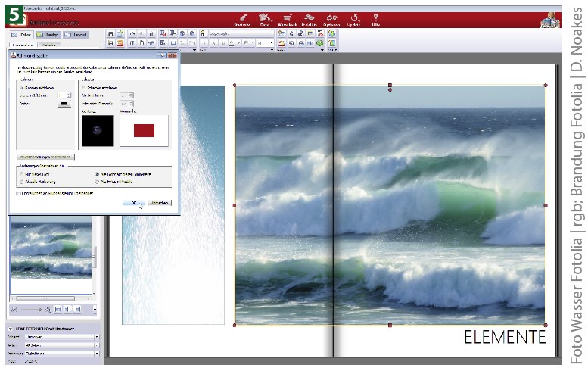The height and width of the screenshot is (371, 588).
Task: Click the frame thickness stepper arrows
Action: pyautogui.click(x=69, y=95)
